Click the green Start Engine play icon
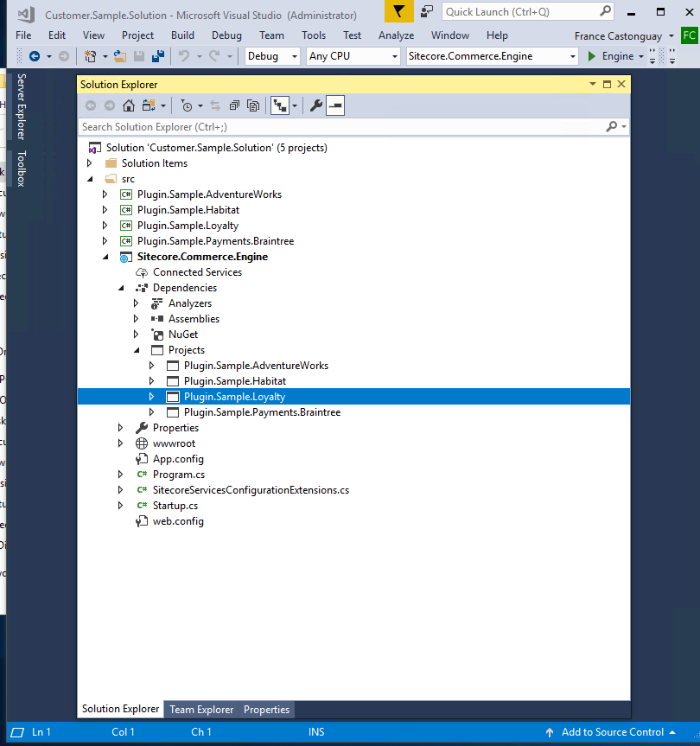The height and width of the screenshot is (746, 700). click(x=592, y=56)
